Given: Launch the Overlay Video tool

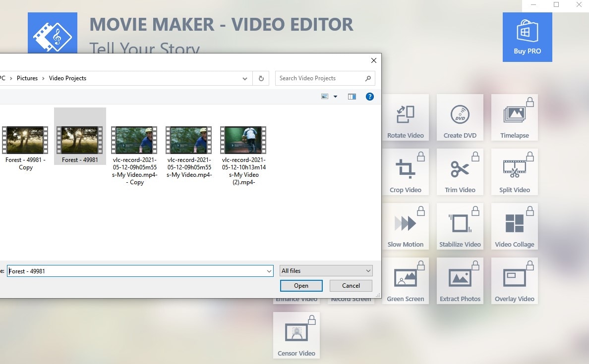Looking at the screenshot, I should tap(514, 281).
